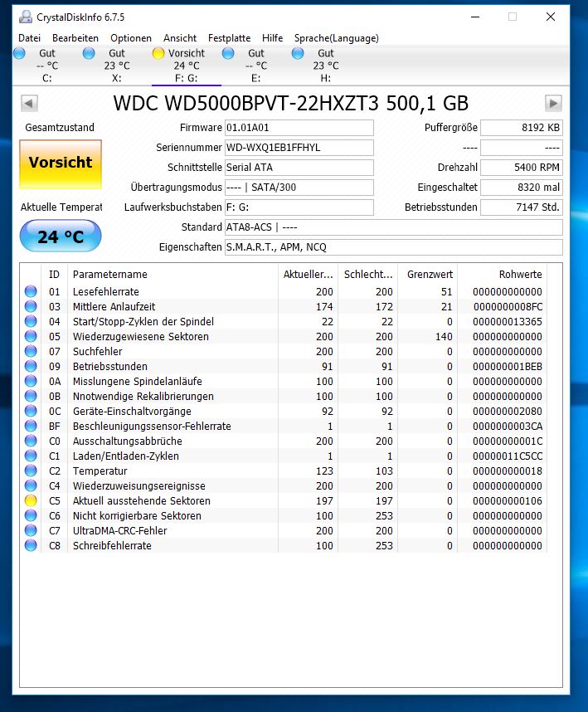Click status icon of the 09 Betriebsstunden row
The image size is (588, 712).
pyautogui.click(x=31, y=367)
